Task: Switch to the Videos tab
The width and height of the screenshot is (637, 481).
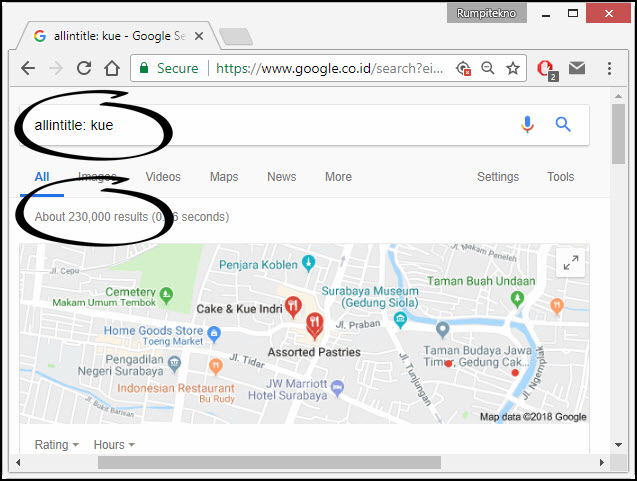Action: [x=163, y=177]
